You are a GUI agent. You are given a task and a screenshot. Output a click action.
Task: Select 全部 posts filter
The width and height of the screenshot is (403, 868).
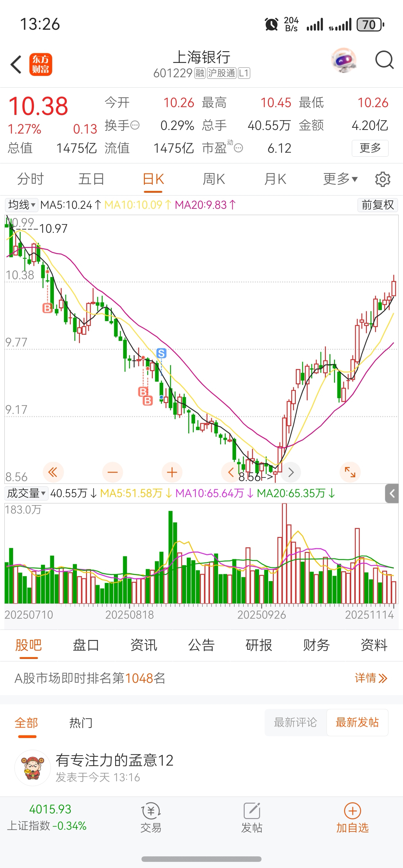pos(26,723)
